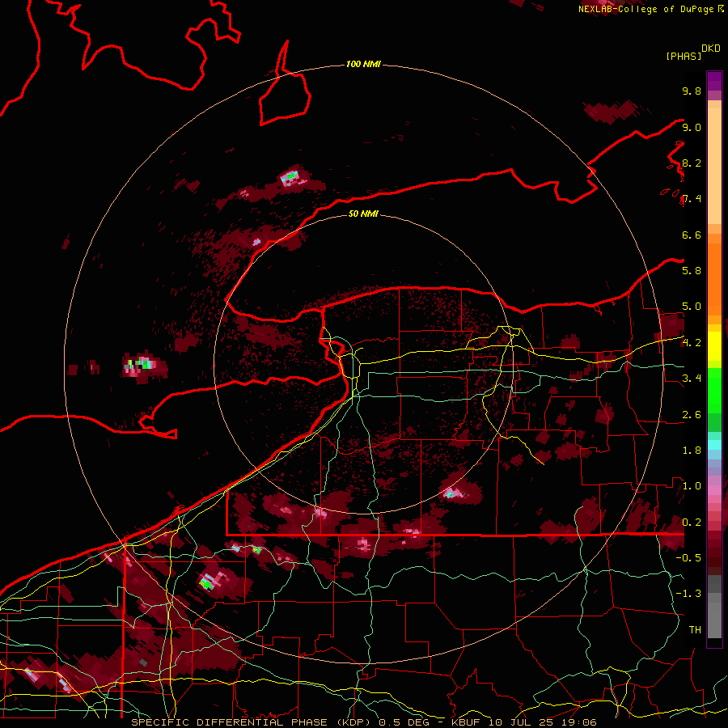Click the 8.2 scale value
This screenshot has width=728, height=728.
692,163
